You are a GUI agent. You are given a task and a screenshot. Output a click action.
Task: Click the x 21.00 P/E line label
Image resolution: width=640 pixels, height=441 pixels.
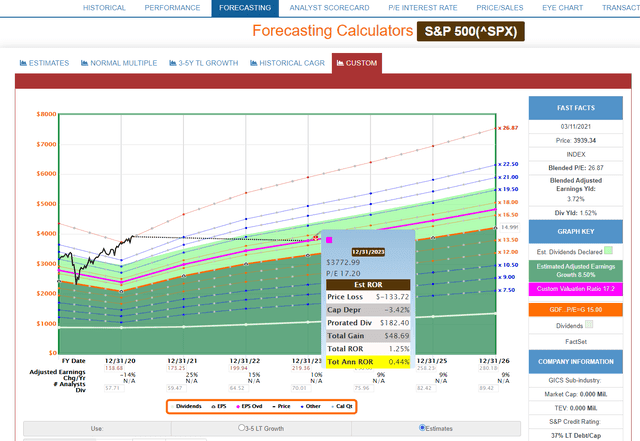tap(508, 177)
